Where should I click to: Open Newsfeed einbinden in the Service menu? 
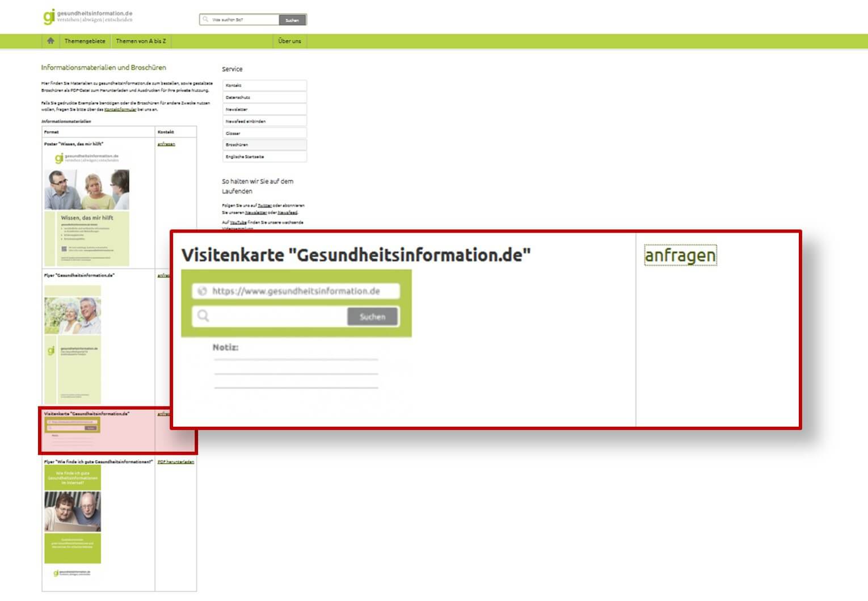(x=264, y=121)
